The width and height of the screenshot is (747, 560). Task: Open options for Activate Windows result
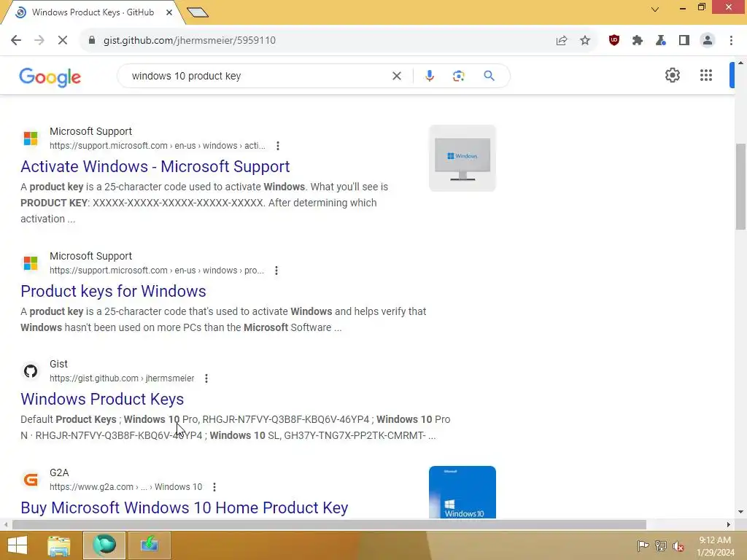click(x=278, y=146)
